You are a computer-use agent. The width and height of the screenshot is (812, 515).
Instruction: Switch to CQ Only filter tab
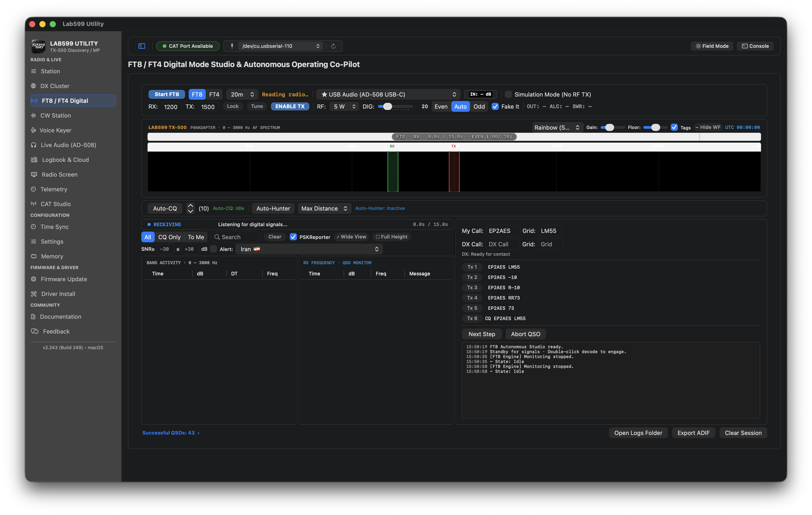point(169,237)
